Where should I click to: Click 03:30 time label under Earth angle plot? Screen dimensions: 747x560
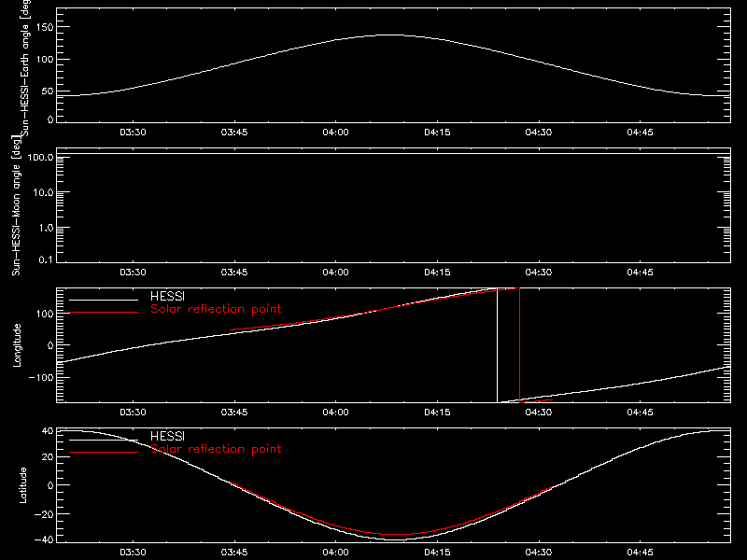tap(133, 133)
